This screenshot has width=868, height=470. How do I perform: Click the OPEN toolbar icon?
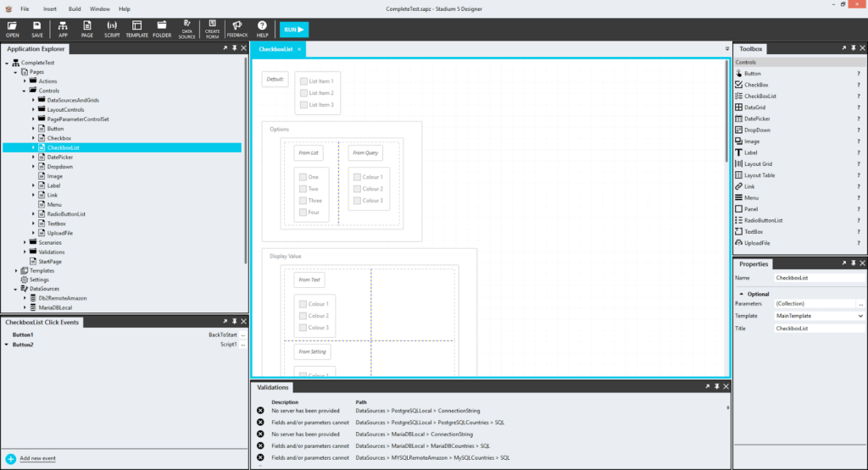coord(12,30)
